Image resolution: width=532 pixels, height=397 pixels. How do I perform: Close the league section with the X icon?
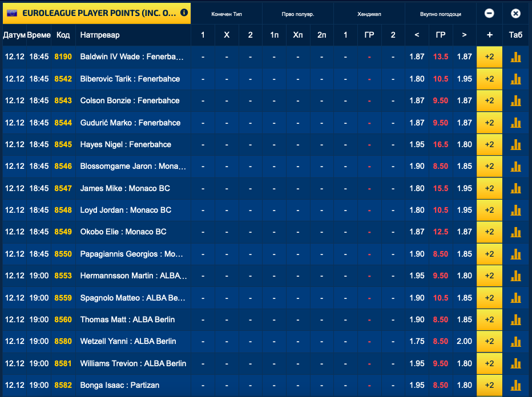tap(515, 13)
